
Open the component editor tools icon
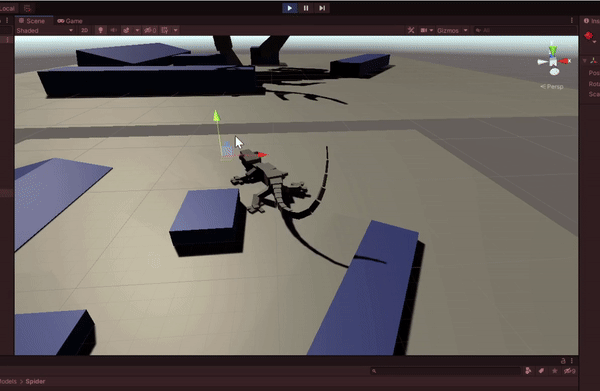[x=411, y=30]
